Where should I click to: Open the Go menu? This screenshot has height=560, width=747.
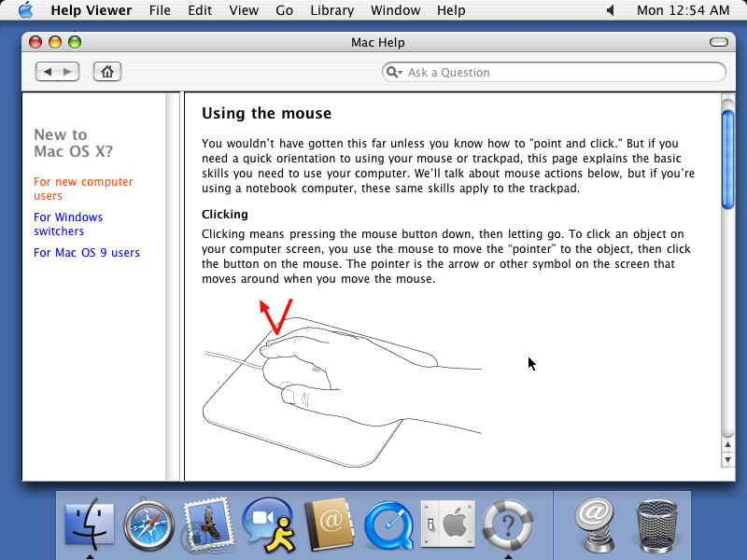(x=284, y=10)
